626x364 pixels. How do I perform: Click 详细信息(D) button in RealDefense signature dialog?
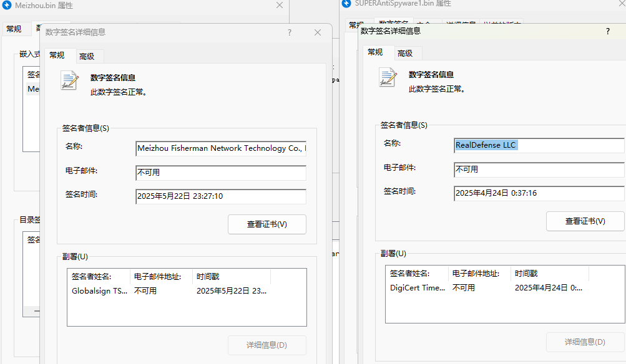(585, 342)
